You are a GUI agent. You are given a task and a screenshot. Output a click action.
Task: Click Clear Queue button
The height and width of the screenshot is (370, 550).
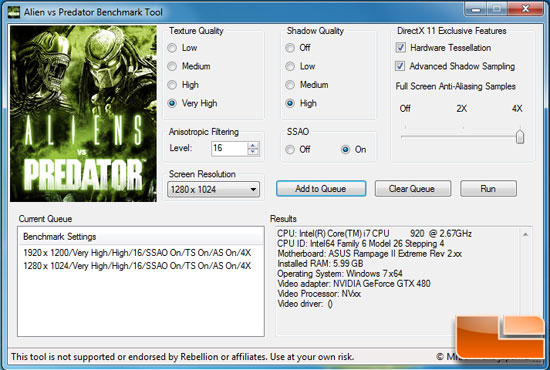412,189
